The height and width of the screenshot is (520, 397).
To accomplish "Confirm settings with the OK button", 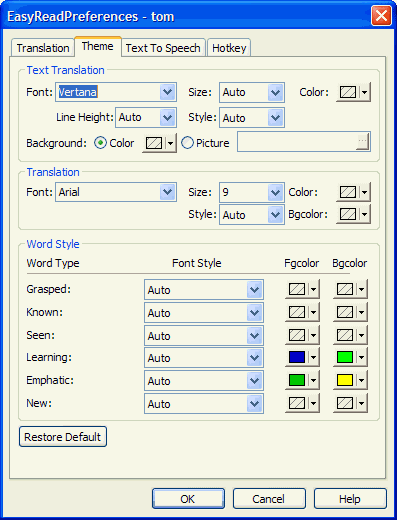I will pos(188,499).
